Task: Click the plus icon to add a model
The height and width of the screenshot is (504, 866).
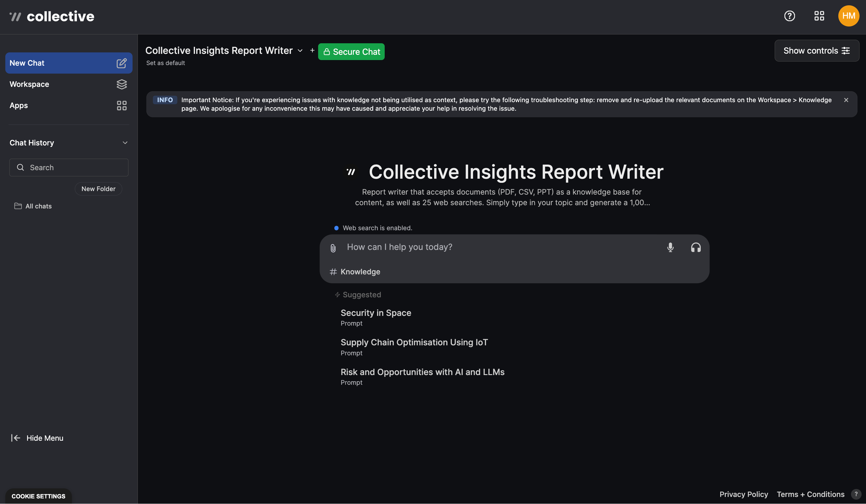Action: point(312,51)
